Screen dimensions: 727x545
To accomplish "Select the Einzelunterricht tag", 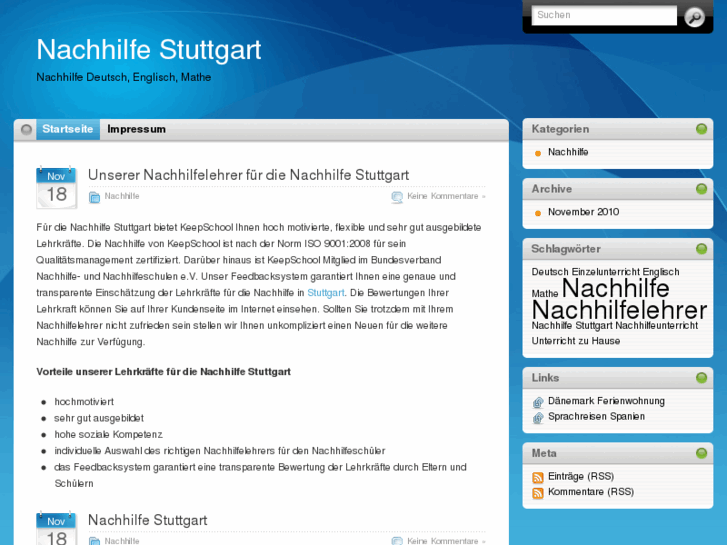I will coord(606,272).
